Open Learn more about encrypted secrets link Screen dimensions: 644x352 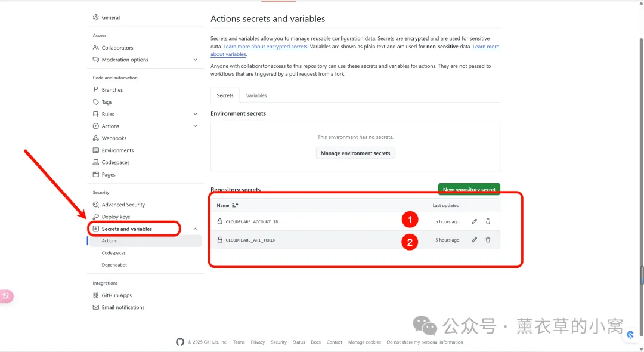265,47
